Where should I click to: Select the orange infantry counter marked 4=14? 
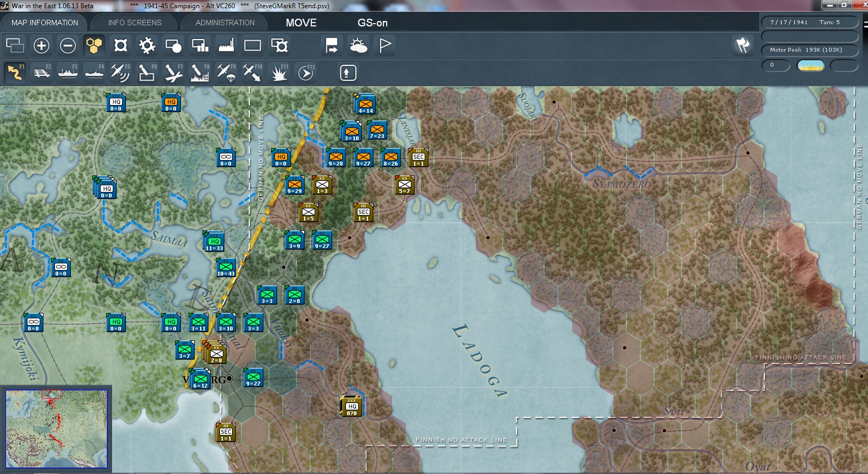pos(365,104)
